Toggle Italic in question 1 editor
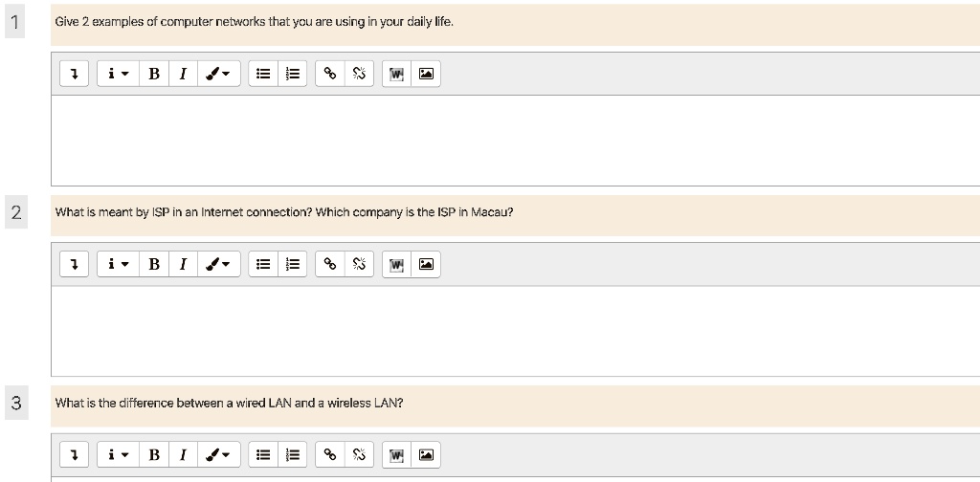 pos(182,74)
